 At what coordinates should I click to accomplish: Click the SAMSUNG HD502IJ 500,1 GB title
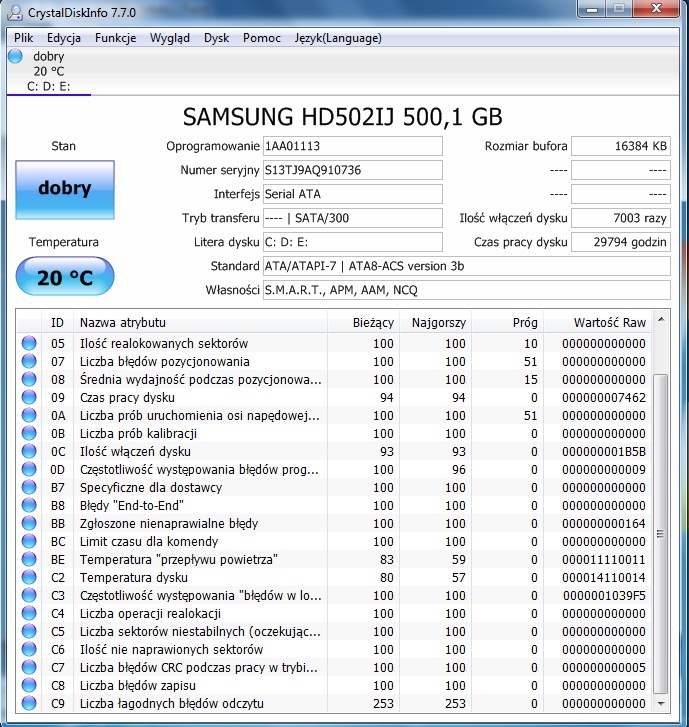[x=342, y=117]
